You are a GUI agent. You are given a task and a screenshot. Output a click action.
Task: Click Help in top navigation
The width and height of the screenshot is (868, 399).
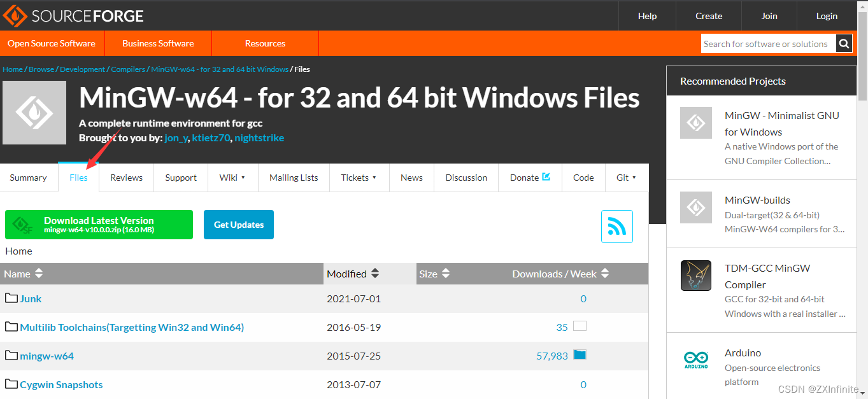pyautogui.click(x=647, y=16)
